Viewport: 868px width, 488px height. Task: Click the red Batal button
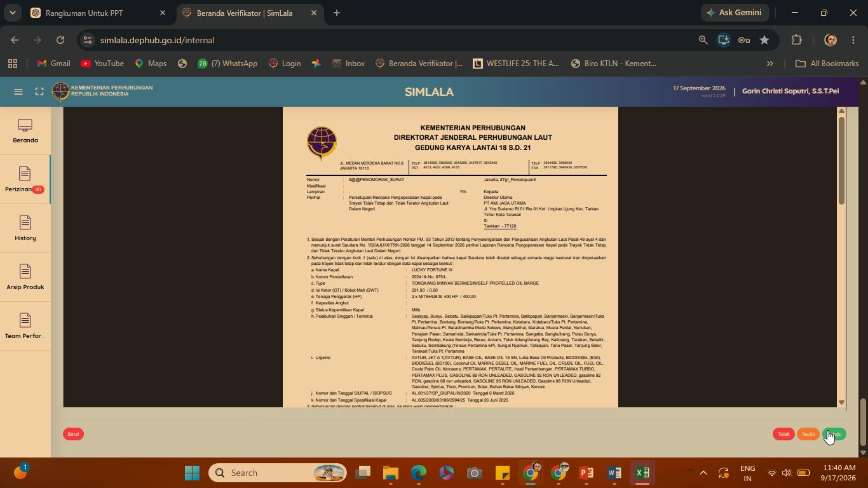click(x=73, y=434)
